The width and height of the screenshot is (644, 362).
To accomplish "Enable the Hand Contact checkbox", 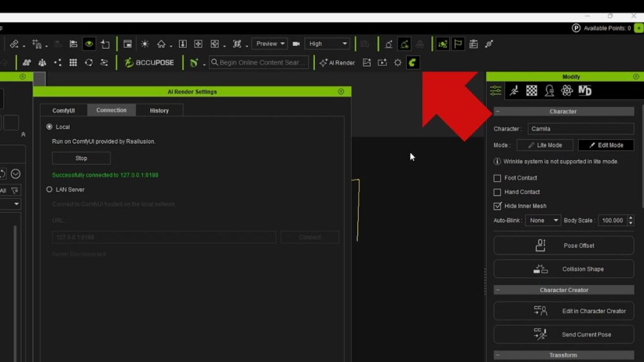I will (x=497, y=192).
